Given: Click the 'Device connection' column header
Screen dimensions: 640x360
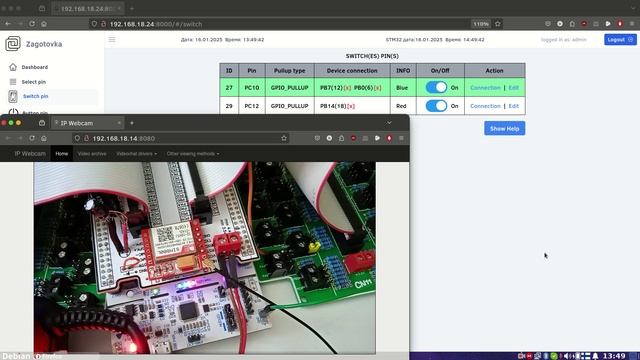Looking at the screenshot, I should click(352, 70).
